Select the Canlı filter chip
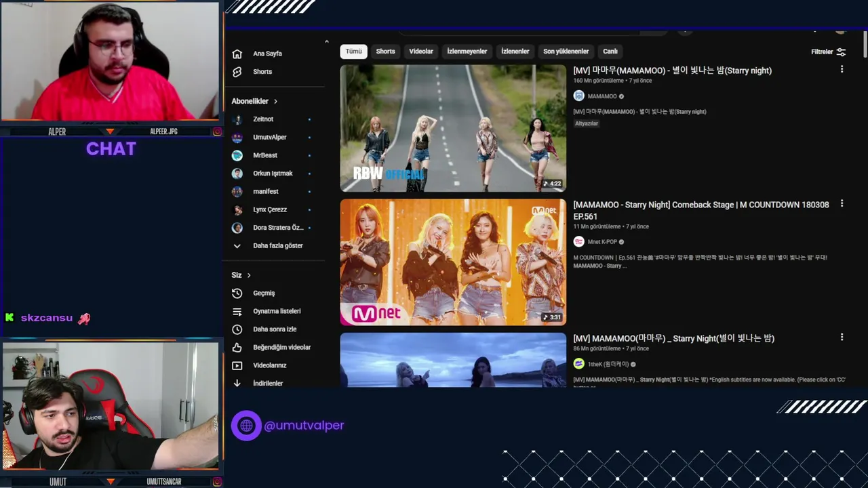This screenshot has height=488, width=868. (610, 52)
